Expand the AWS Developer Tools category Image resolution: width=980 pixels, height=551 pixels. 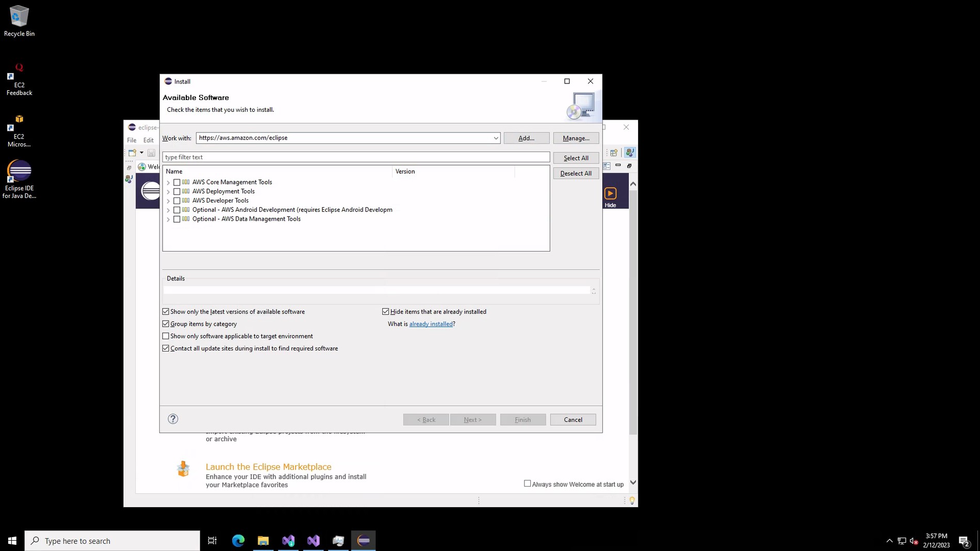[168, 201]
